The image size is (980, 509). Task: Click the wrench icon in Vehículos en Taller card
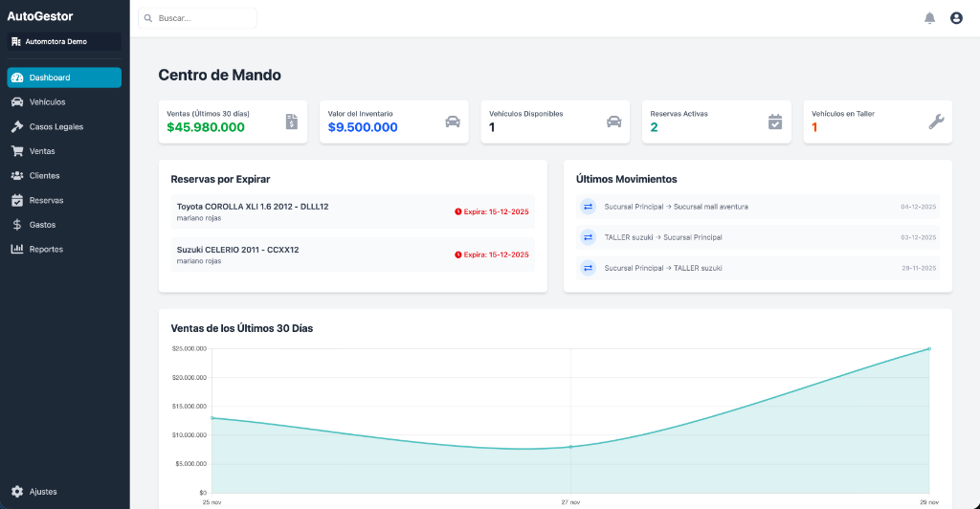coord(936,122)
